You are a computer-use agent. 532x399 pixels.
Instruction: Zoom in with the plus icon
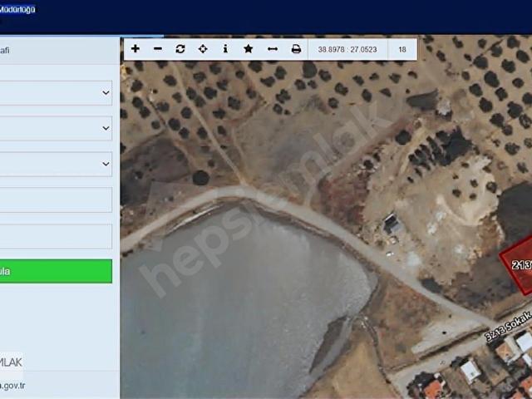[135, 49]
